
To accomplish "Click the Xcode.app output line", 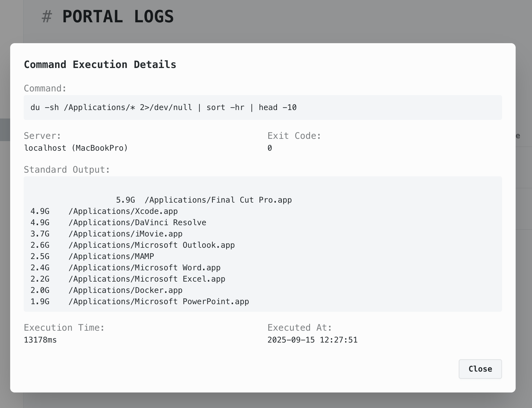I will 104,211.
